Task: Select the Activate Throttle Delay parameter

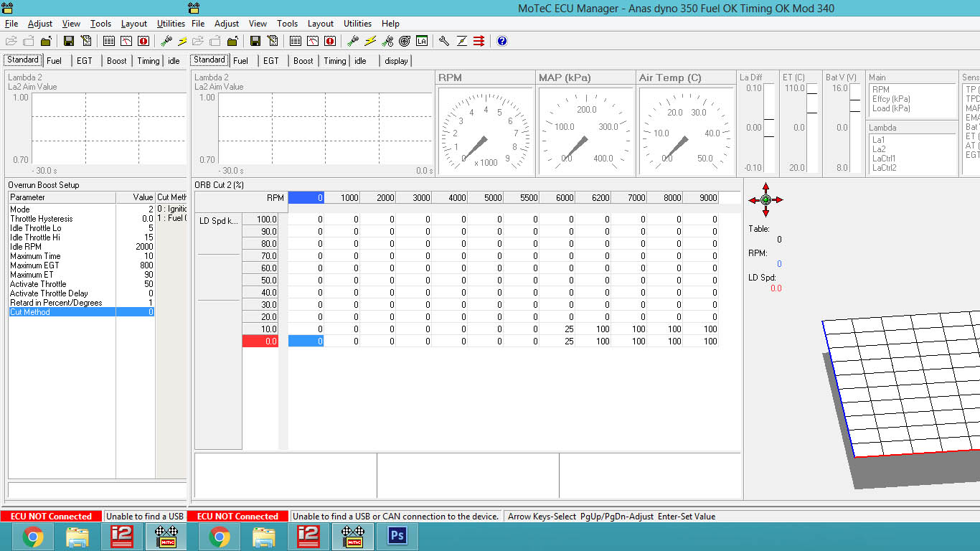Action: point(81,293)
